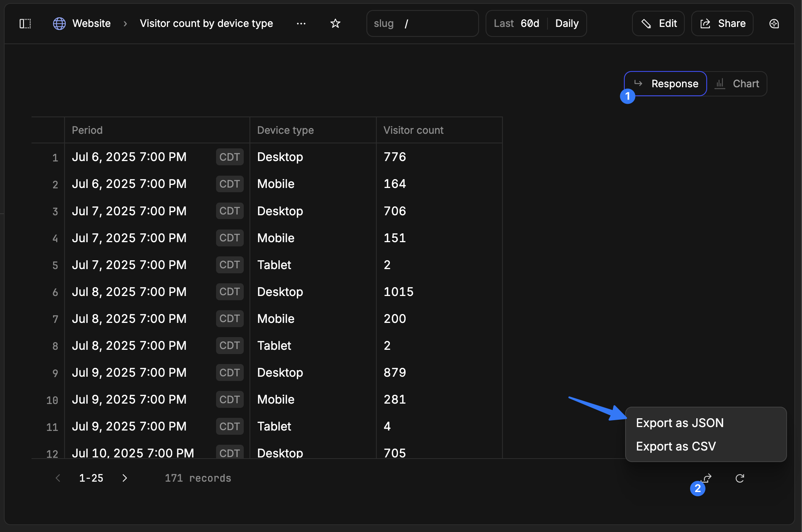Refresh the query results
802x532 pixels.
(x=740, y=478)
